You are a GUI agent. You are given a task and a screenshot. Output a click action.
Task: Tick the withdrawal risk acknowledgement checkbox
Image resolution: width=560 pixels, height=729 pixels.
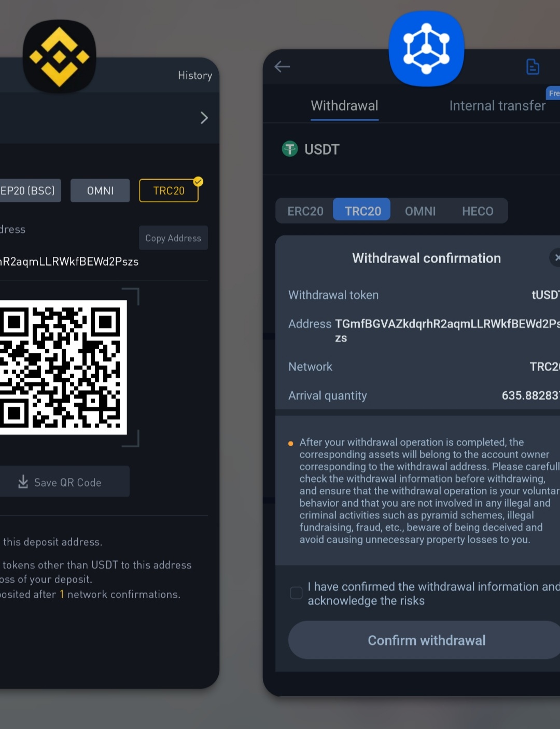pyautogui.click(x=296, y=593)
